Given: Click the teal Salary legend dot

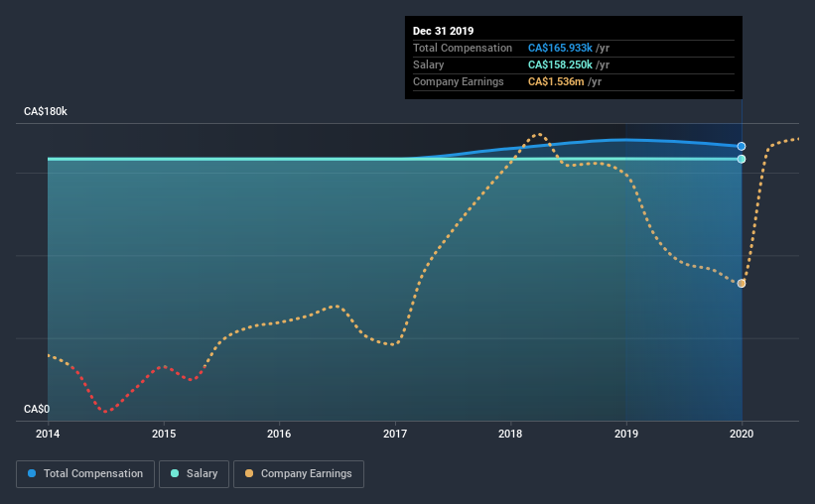Looking at the screenshot, I should pos(175,473).
